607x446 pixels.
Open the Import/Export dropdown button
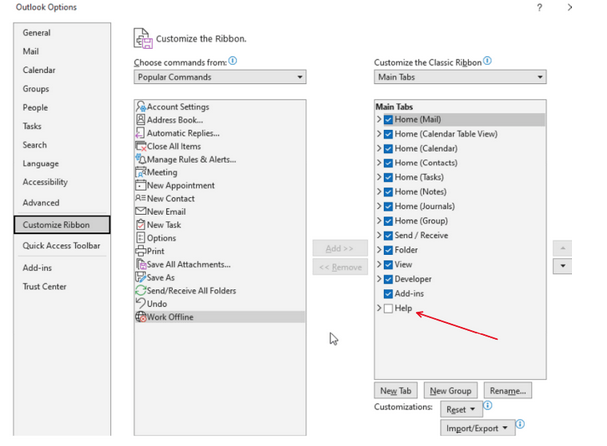point(477,428)
